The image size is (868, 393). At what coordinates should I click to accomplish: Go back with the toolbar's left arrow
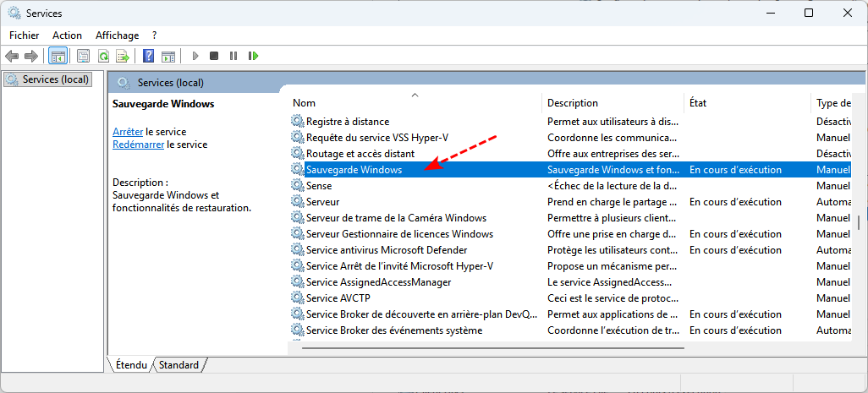click(12, 56)
